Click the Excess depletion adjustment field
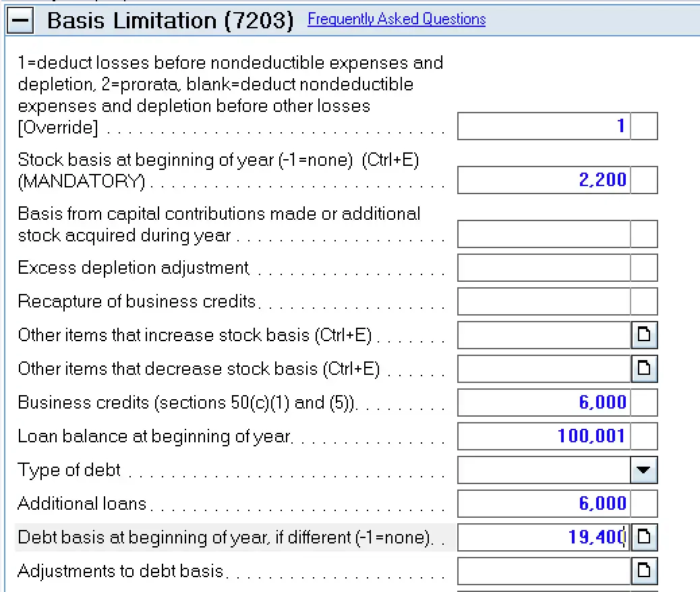Image resolution: width=700 pixels, height=592 pixels. [x=544, y=268]
